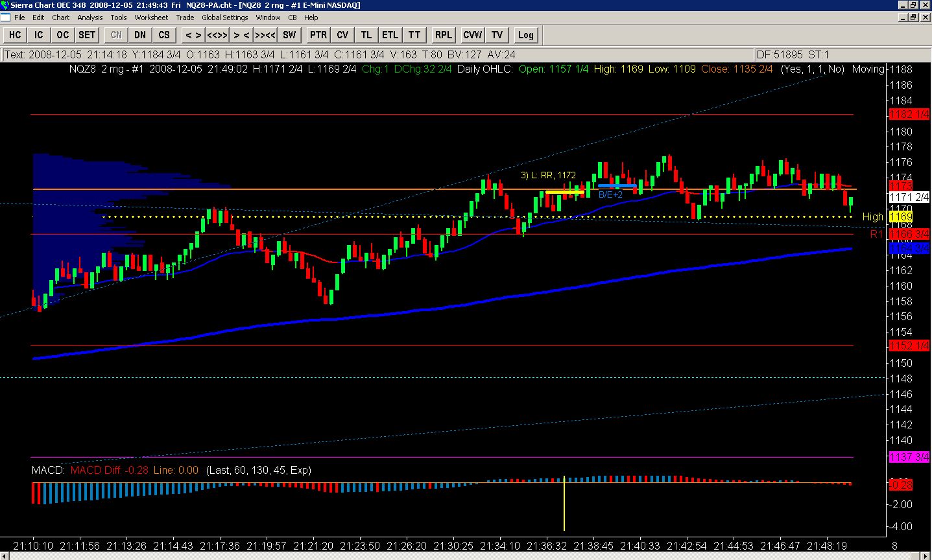Click the red 1152 1/4 price label

tap(909, 346)
